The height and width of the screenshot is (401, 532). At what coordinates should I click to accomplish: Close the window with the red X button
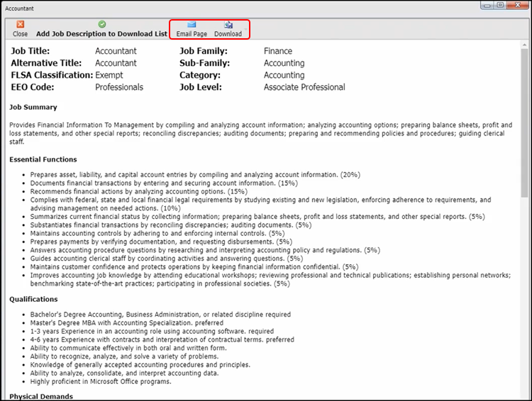tap(516, 6)
